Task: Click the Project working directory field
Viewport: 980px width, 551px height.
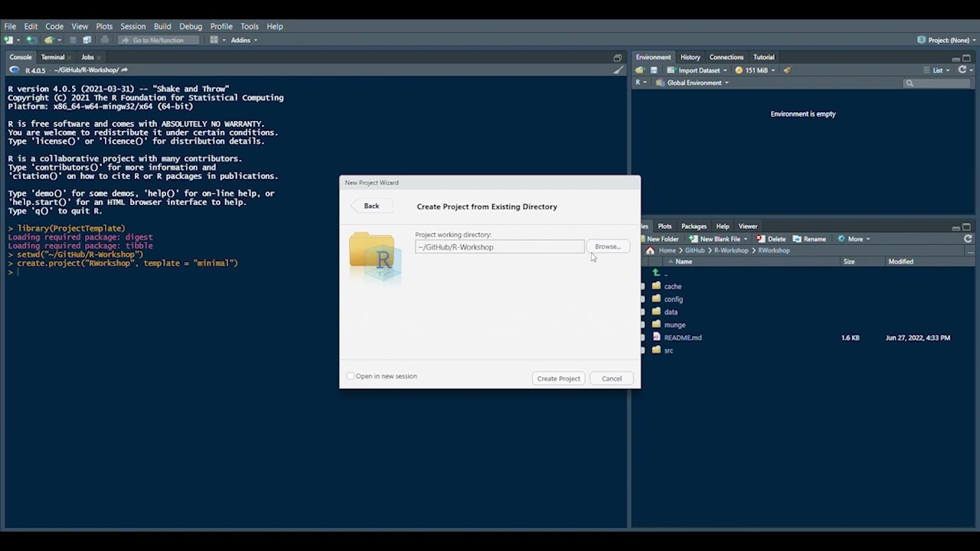Action: click(x=500, y=246)
